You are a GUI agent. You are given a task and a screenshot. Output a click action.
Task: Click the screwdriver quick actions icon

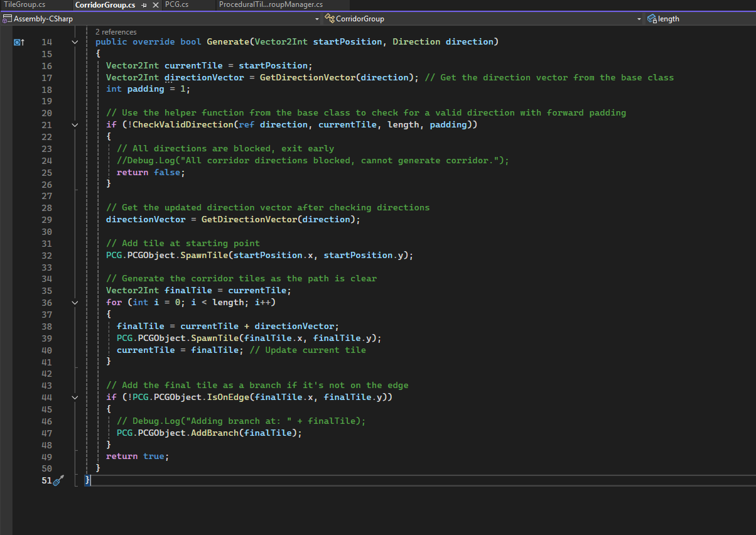pos(58,480)
